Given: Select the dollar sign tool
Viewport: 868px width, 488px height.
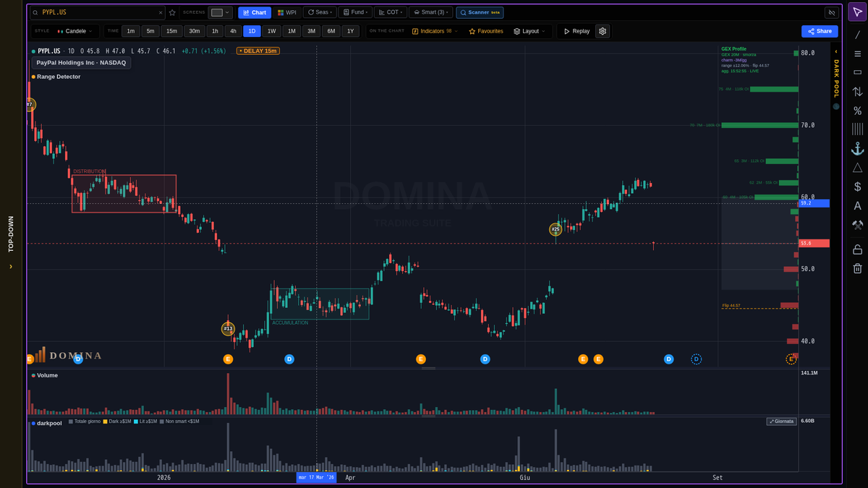Looking at the screenshot, I should tap(857, 187).
